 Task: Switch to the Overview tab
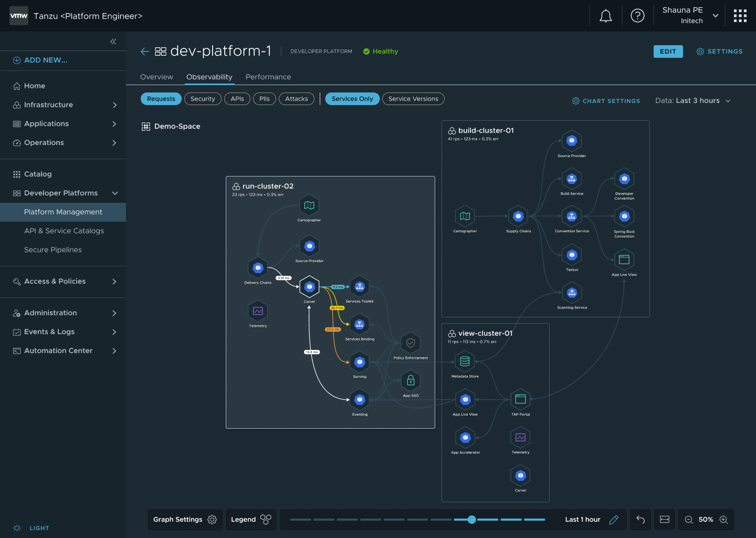156,77
